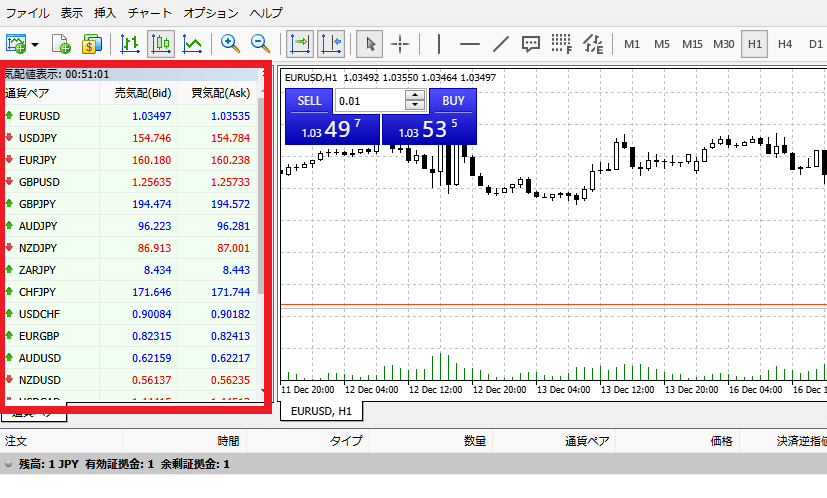Open the チャート menu

[150, 13]
